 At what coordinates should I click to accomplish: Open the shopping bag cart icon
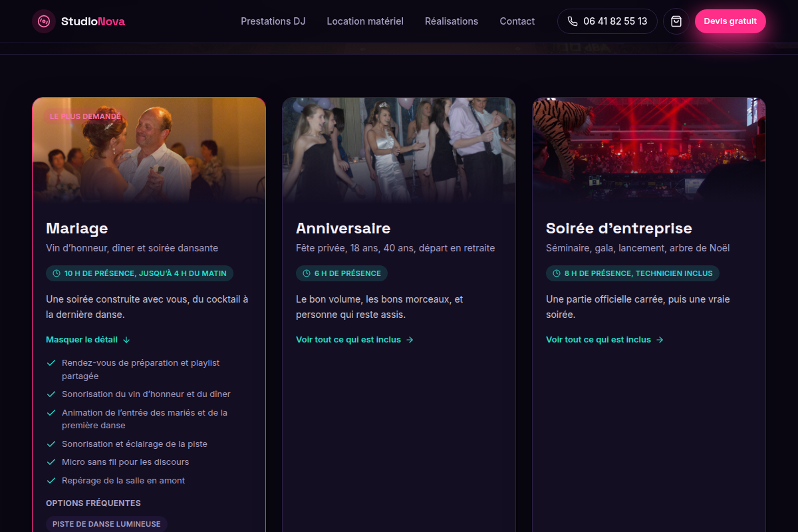tap(676, 21)
